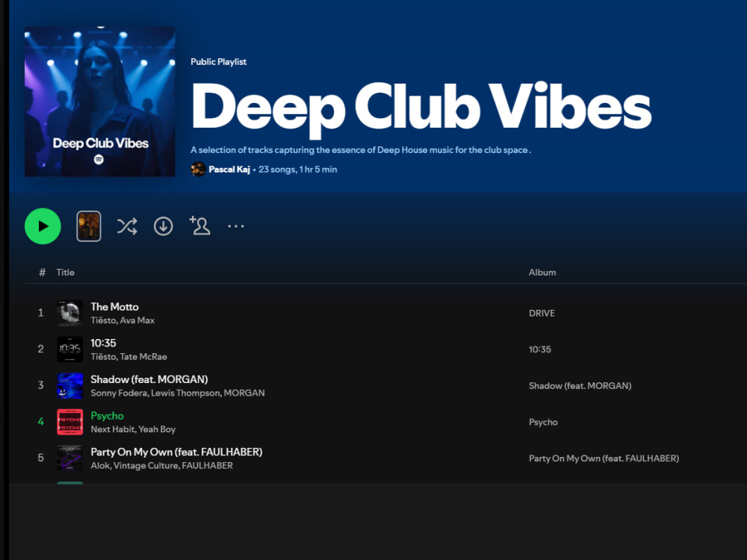
Task: Select track Party On My Own title
Action: (176, 452)
